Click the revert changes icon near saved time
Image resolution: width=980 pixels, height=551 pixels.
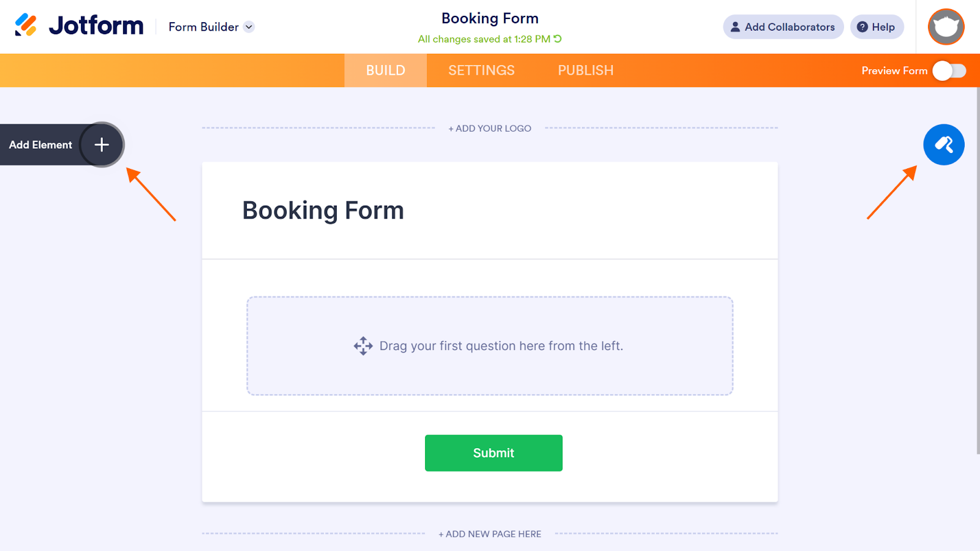click(558, 39)
